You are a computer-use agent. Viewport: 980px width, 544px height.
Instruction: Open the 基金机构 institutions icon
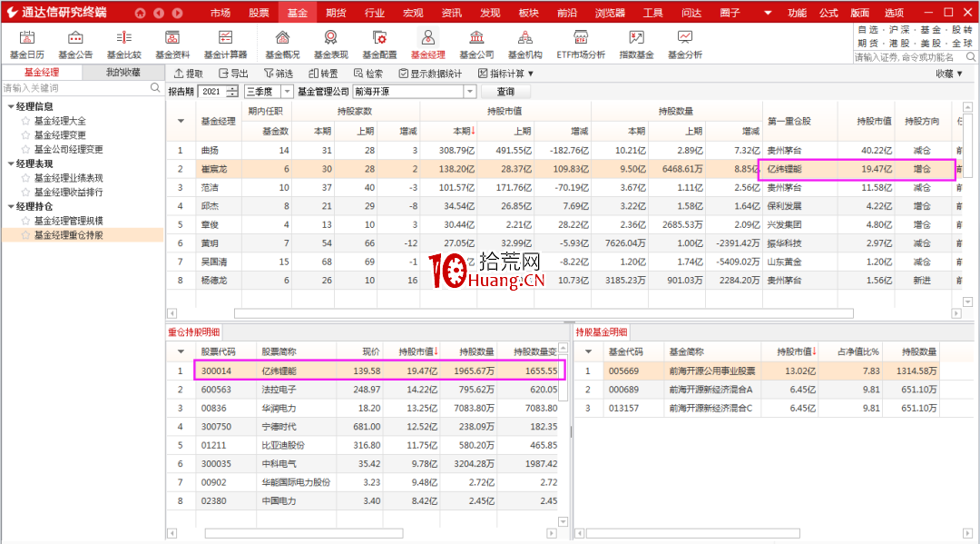pyautogui.click(x=525, y=45)
